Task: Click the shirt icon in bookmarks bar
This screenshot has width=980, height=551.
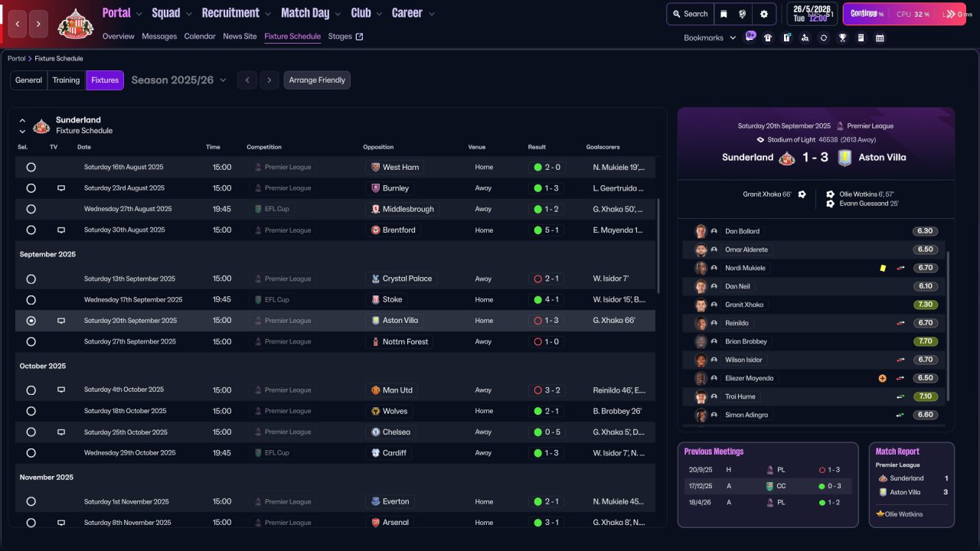Action: [768, 37]
